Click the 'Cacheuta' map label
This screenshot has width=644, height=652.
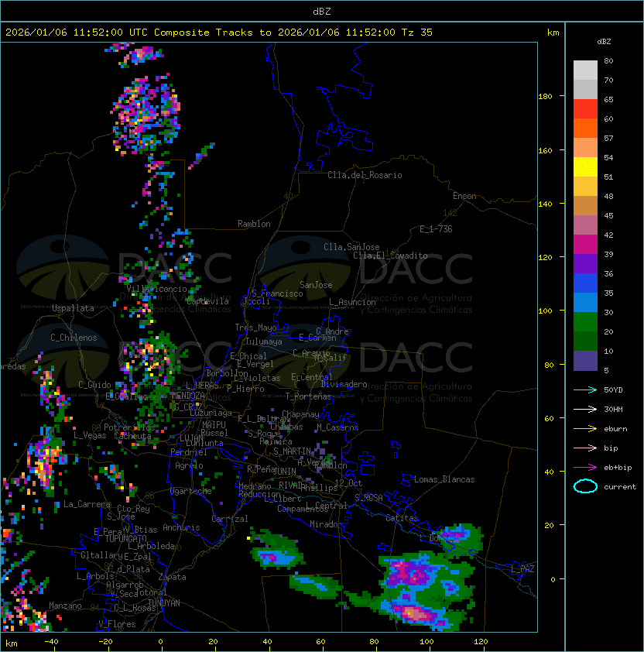[132, 436]
